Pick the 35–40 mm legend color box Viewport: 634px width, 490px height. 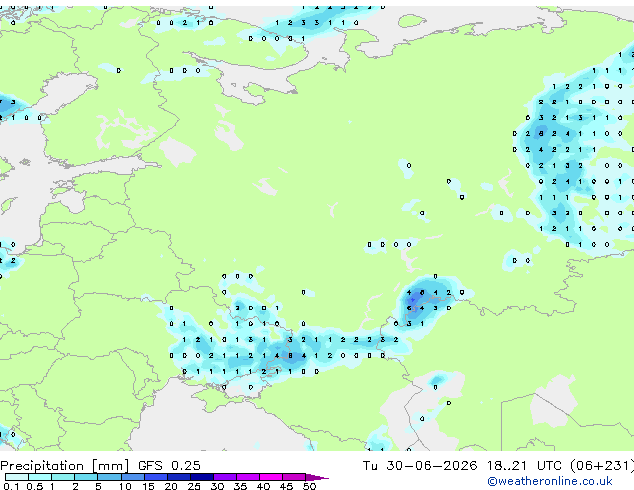[x=248, y=477]
